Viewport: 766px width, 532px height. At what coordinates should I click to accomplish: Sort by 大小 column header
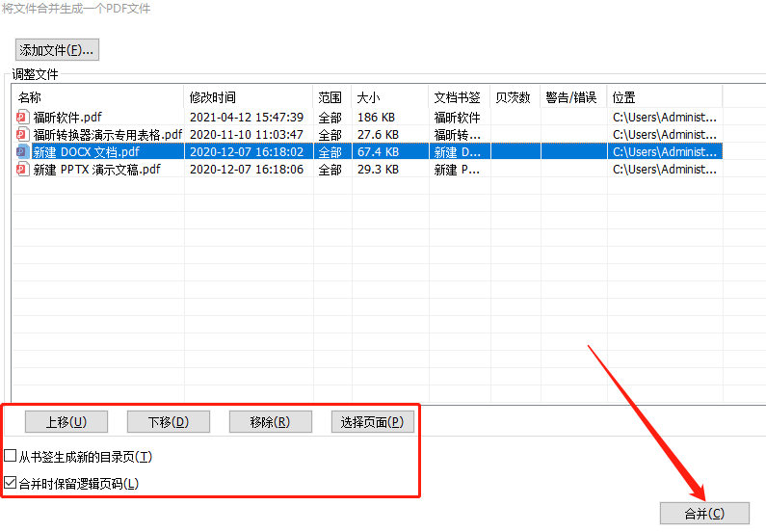tap(390, 97)
